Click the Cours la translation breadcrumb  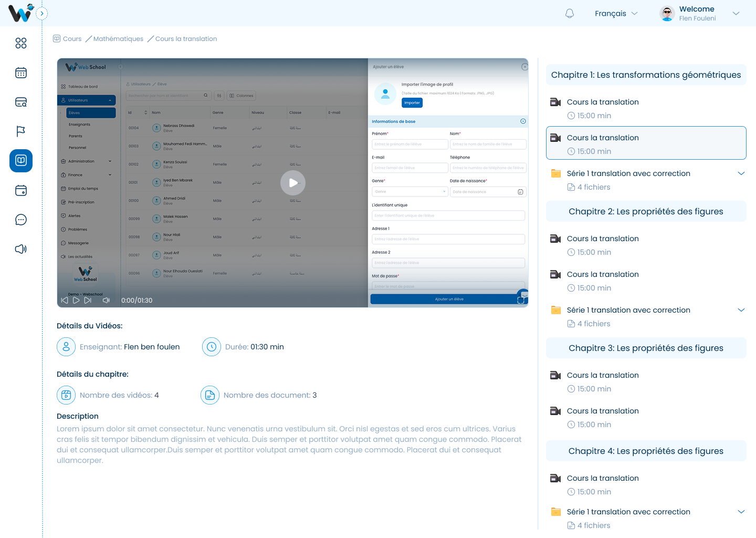point(186,39)
